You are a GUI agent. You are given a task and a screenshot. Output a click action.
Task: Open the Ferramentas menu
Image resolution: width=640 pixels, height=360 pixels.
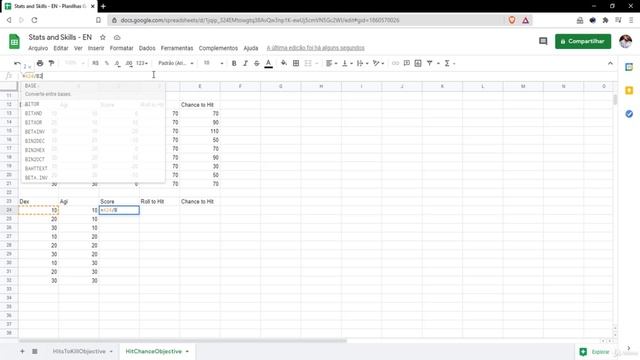177,48
